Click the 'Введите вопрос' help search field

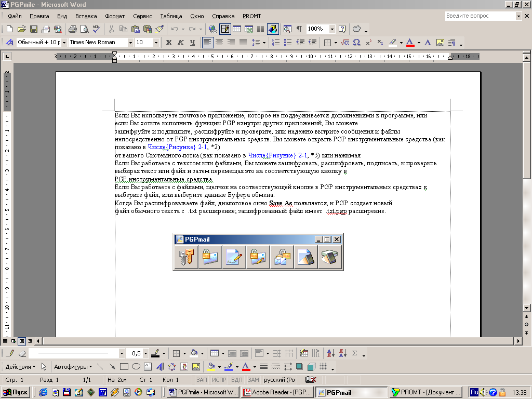480,16
